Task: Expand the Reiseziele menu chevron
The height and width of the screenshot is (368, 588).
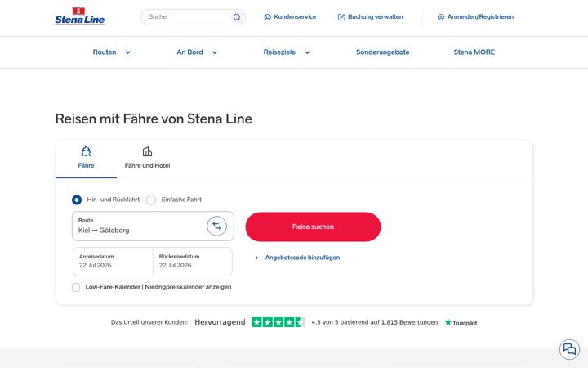Action: pos(307,52)
